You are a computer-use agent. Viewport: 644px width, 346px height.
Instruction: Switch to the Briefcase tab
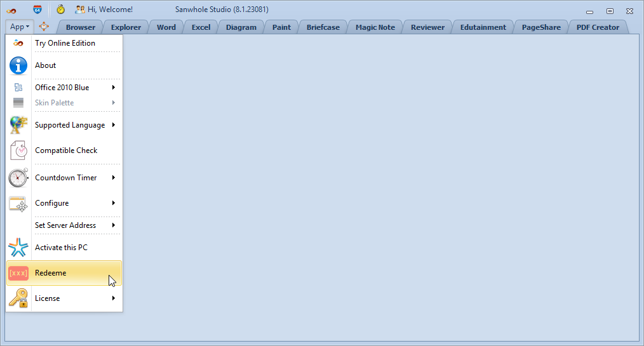pos(323,27)
